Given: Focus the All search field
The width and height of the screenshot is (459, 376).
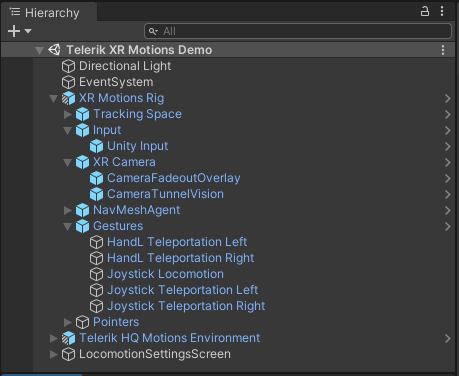Looking at the screenshot, I should point(298,31).
